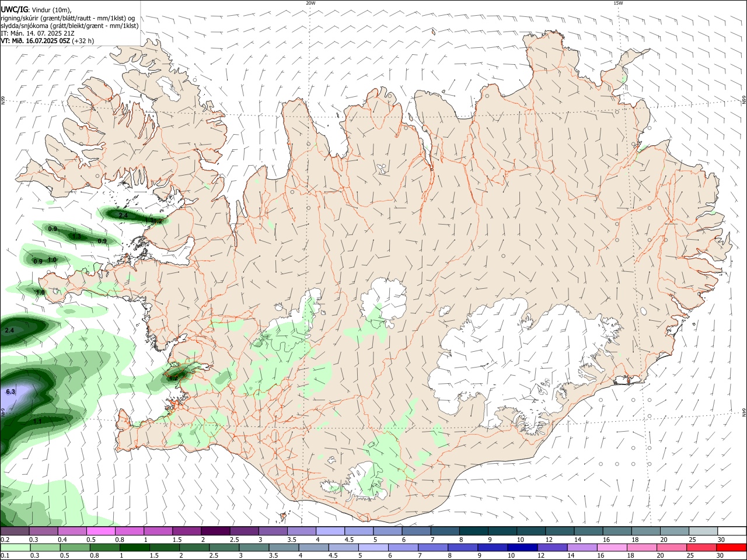This screenshot has width=747, height=560.
Task: Pick the palest green 0.1–0.3 swatch on rain scale
Action: (15, 547)
